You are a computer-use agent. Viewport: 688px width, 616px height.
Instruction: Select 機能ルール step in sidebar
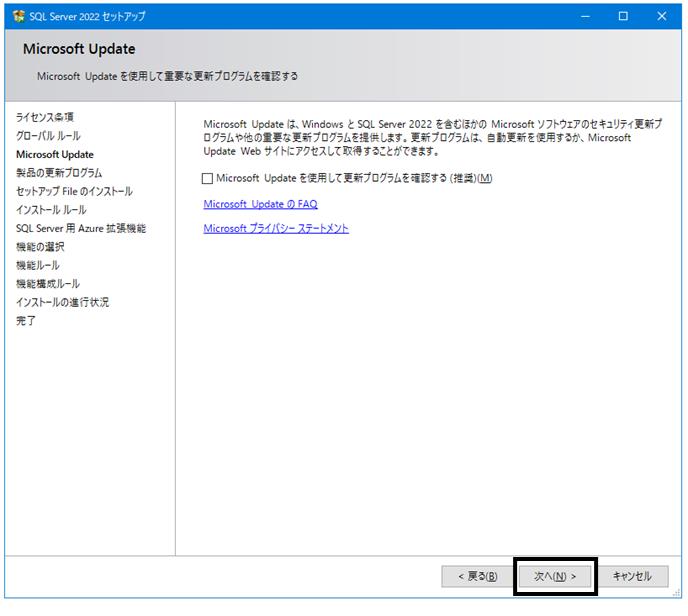point(37,265)
